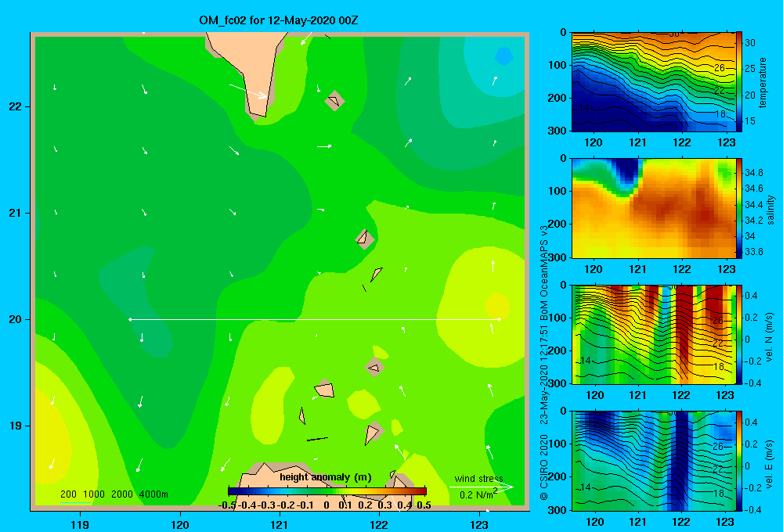Click the "300" depth label of the temperature panel
This screenshot has height=532, width=783.
coord(557,131)
